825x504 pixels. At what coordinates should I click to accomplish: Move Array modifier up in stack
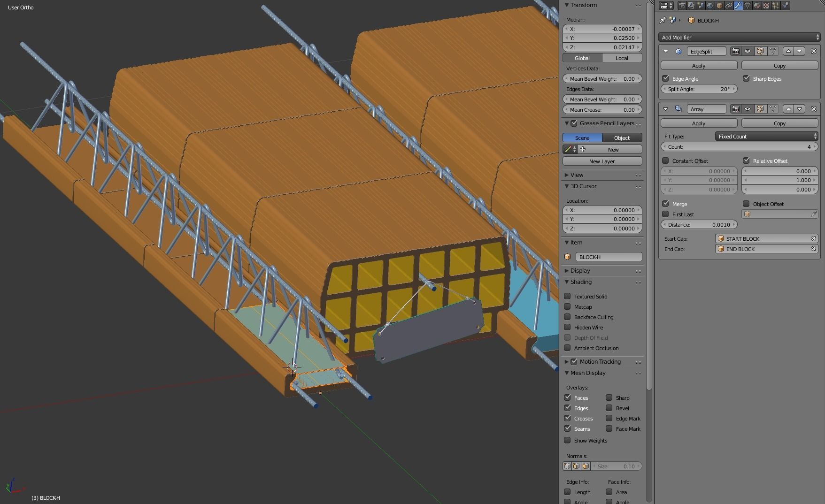point(788,109)
